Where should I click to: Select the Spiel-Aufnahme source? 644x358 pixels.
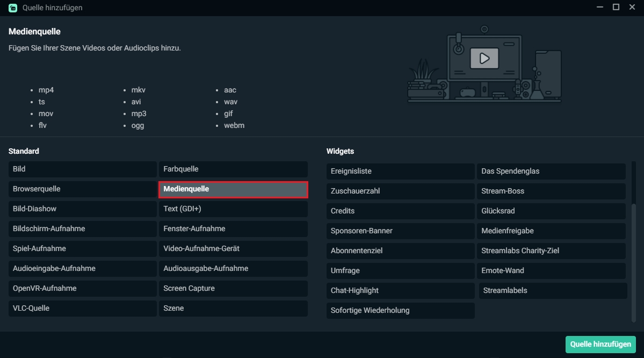point(82,248)
